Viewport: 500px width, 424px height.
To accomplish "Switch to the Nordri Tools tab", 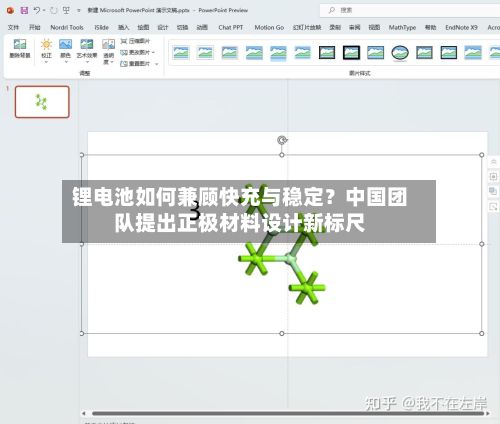I will [x=67, y=27].
